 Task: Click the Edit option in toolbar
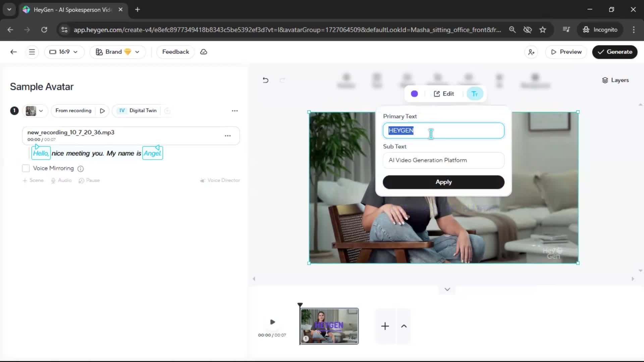(x=444, y=94)
